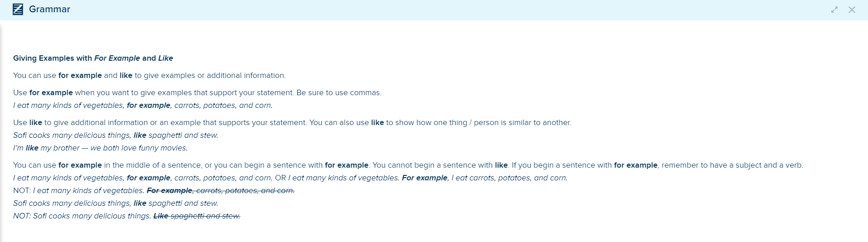Click the Grammar notebook icon in header
868x242 pixels.
(18, 10)
